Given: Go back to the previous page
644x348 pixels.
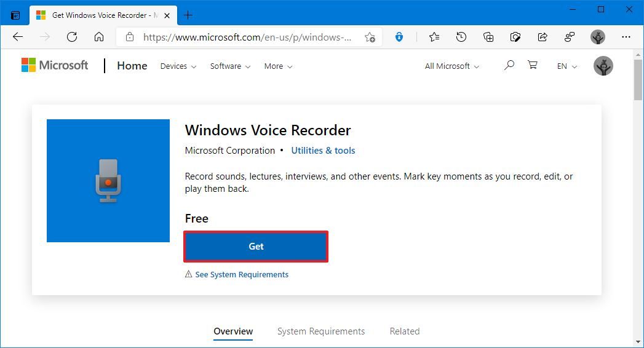Looking at the screenshot, I should 18,37.
